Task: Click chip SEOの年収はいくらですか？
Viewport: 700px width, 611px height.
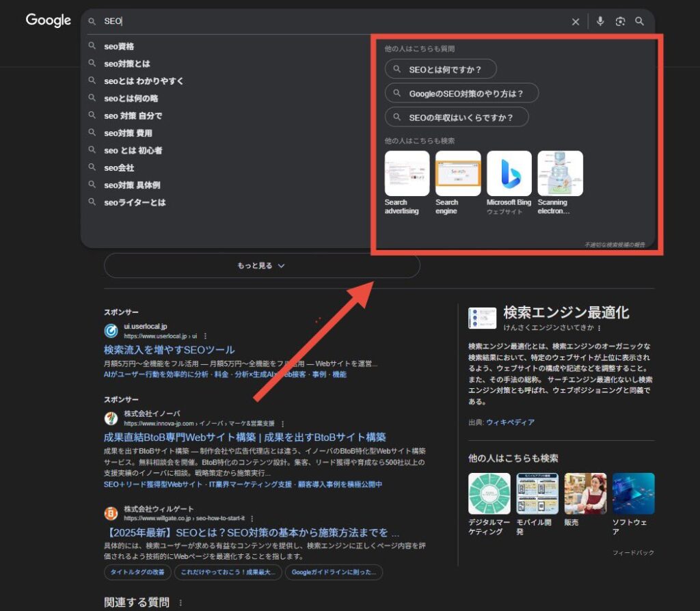Action: click(x=457, y=117)
